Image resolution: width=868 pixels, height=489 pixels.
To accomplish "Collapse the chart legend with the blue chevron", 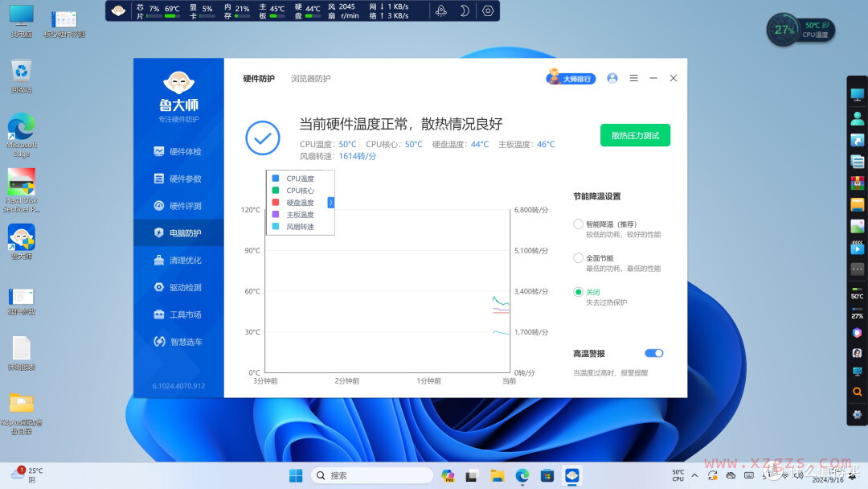I will tap(331, 203).
